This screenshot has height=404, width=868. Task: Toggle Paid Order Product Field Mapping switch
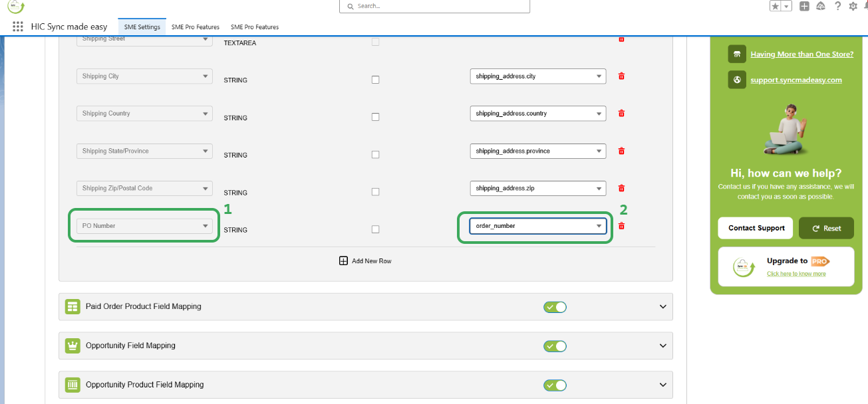coord(555,307)
